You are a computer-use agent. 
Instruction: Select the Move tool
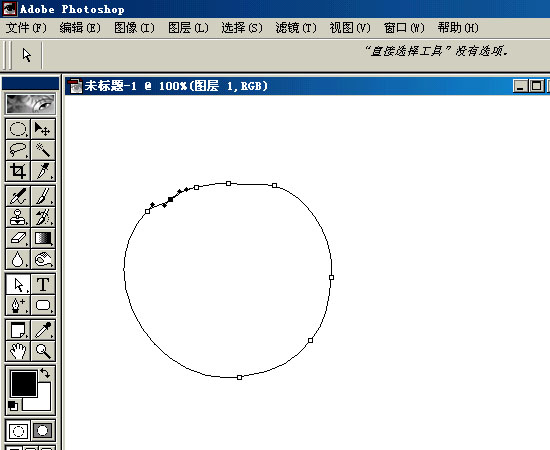pos(43,129)
